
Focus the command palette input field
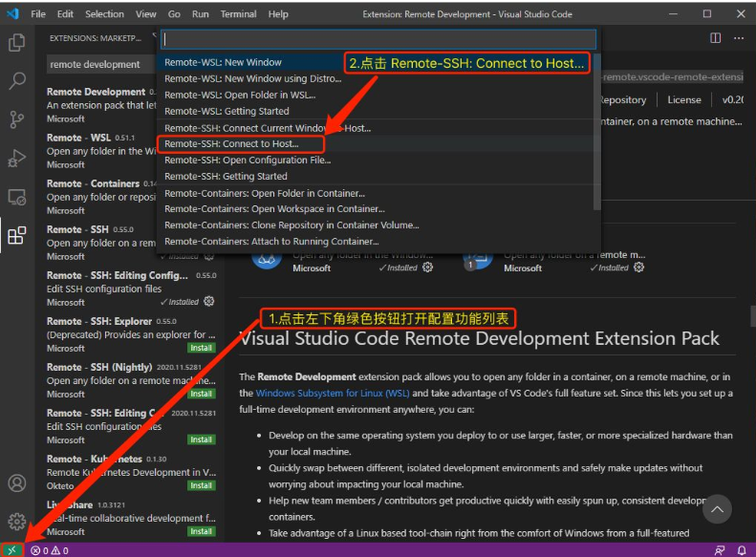click(378, 39)
